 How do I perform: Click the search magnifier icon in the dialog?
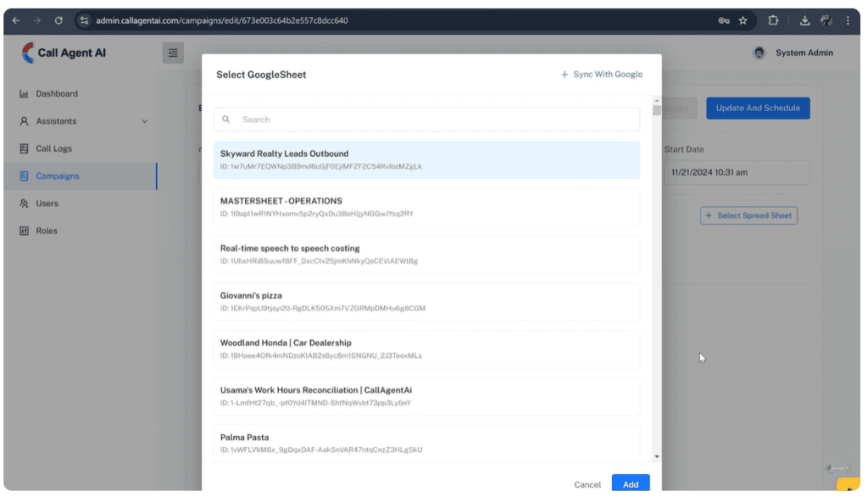click(225, 119)
